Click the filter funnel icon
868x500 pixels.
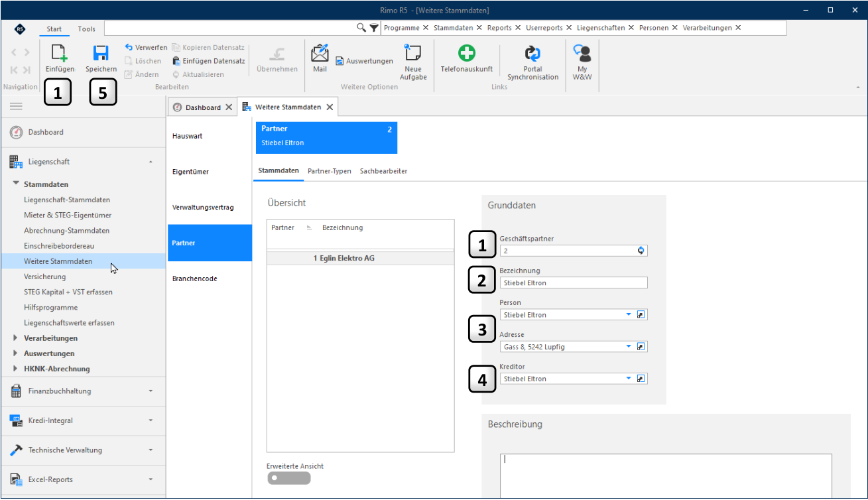pos(374,28)
